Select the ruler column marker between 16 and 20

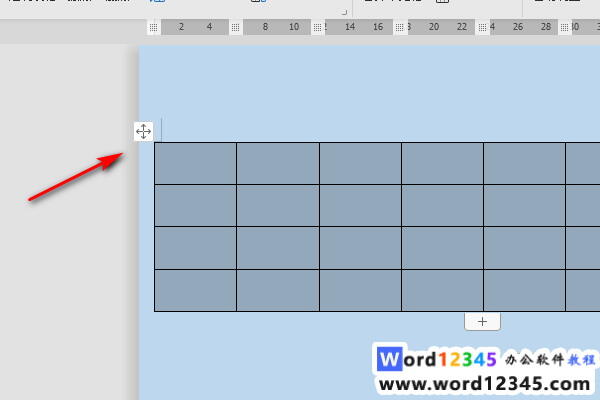(x=399, y=27)
